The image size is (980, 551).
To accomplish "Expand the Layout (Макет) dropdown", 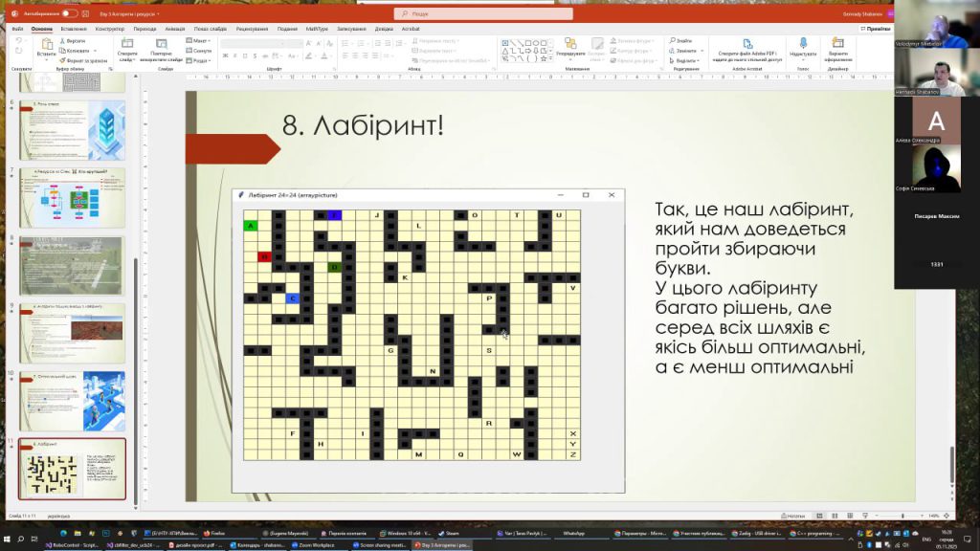I will click(200, 41).
